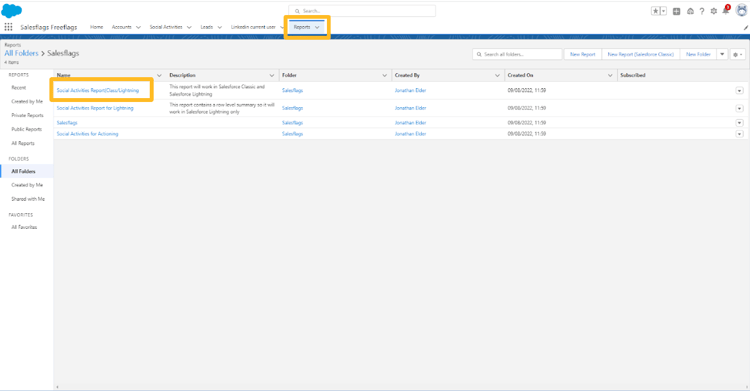Screen dimensions: 750x391
Task: Select Created by Me under Reports
Action: (27, 101)
